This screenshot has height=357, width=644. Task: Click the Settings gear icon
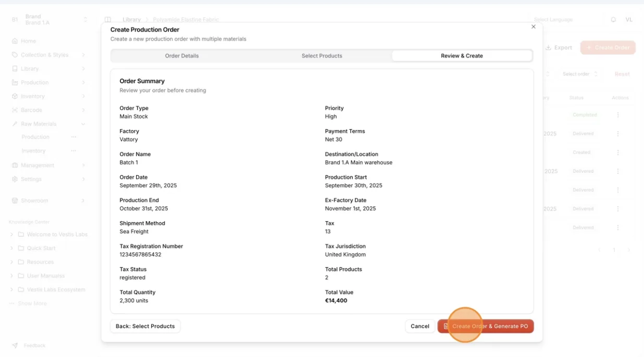point(15,179)
